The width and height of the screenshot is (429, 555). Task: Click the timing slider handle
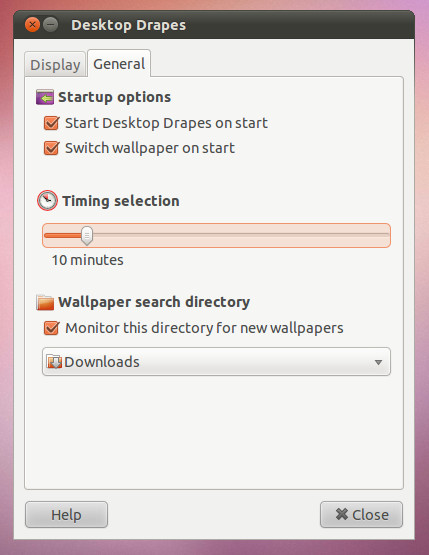(x=87, y=235)
